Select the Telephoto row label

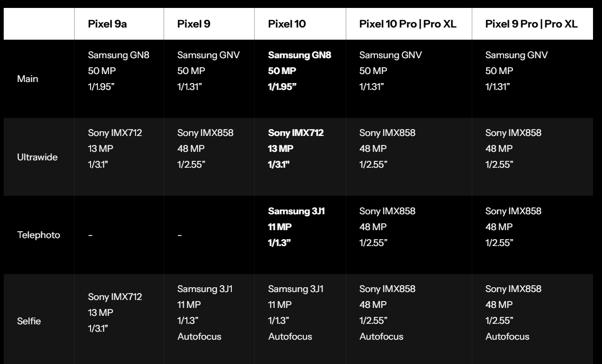[x=39, y=235]
